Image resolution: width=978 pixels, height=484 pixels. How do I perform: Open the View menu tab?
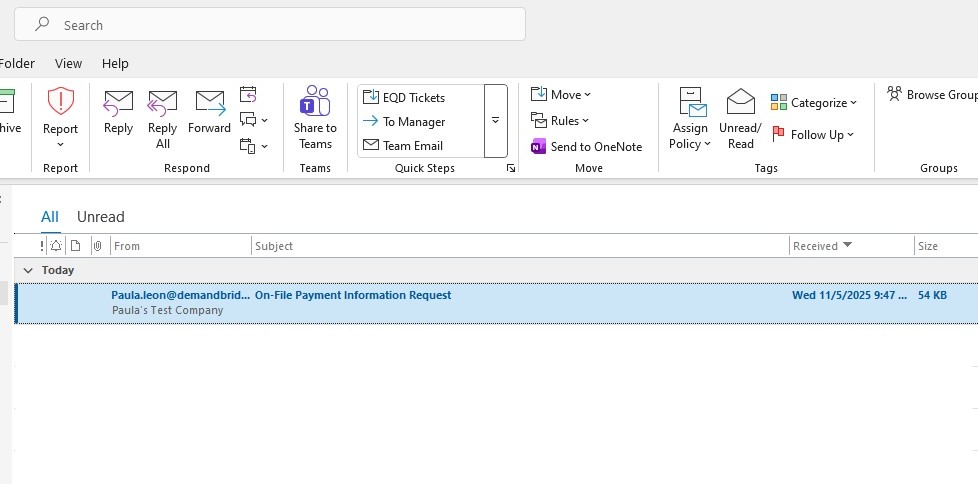68,63
